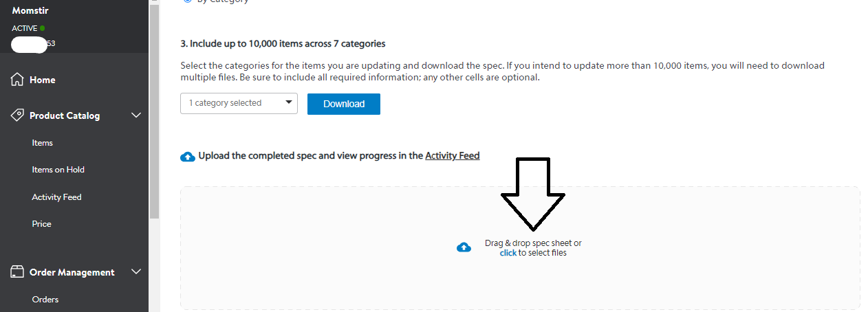The height and width of the screenshot is (312, 868).
Task: Click cloud upload icon beside upload heading
Action: point(187,157)
